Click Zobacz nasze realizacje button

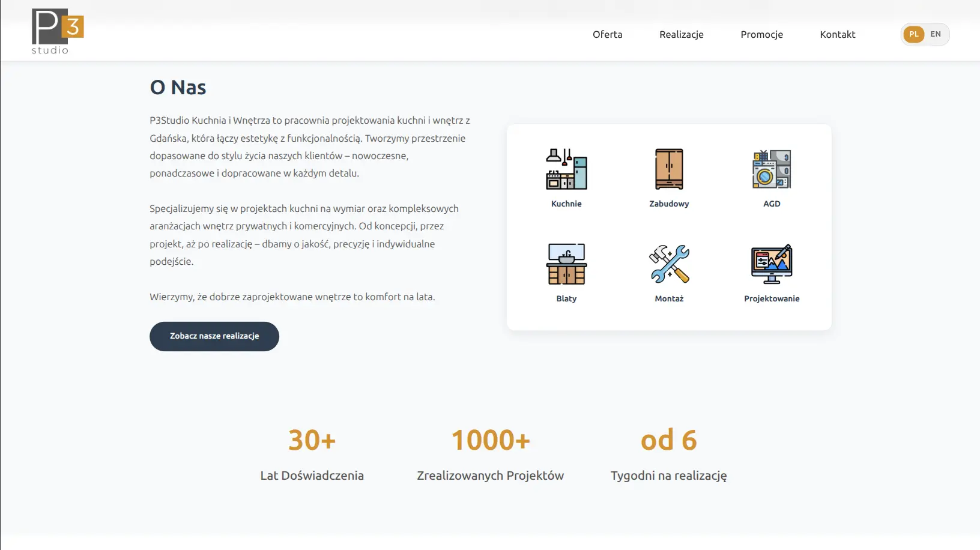(x=214, y=336)
